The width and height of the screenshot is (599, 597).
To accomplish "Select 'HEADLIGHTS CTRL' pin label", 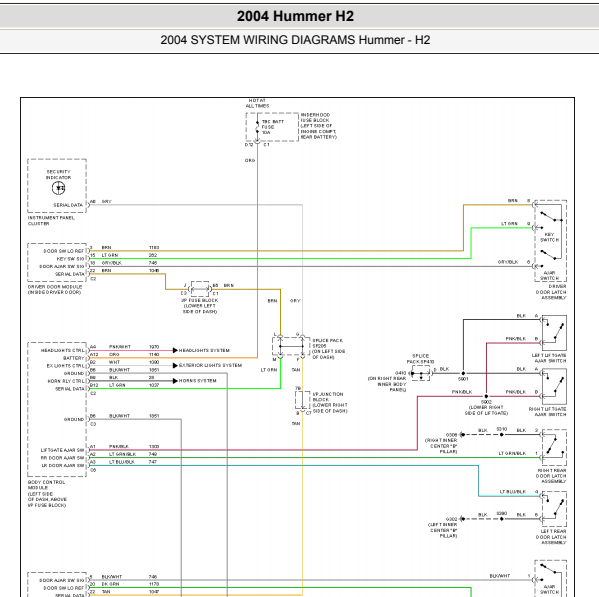I will [x=63, y=350].
